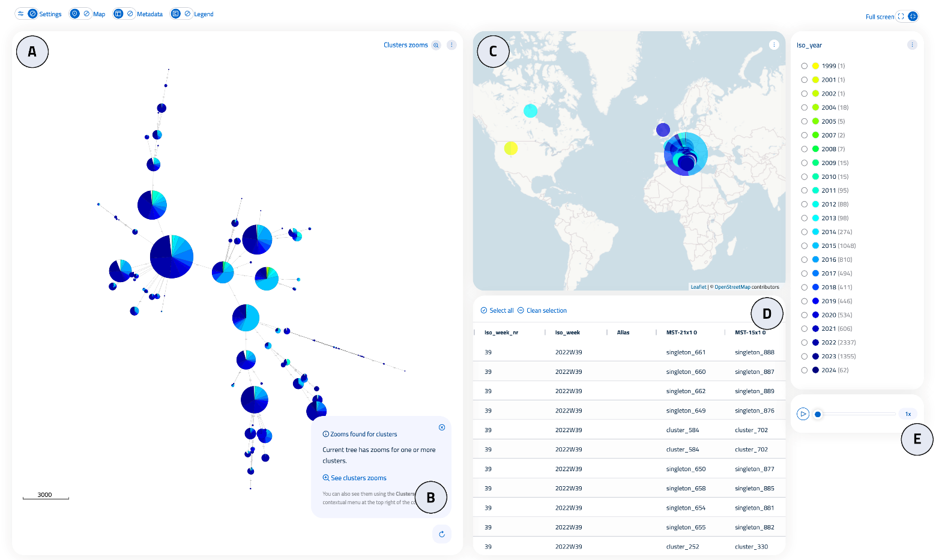
Task: Click the Iso_week column header
Action: point(567,333)
